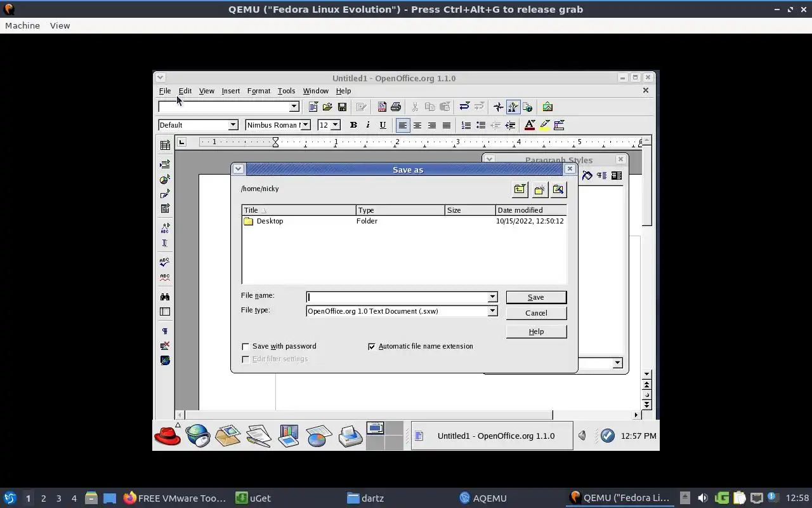Click the Font color icon
The width and height of the screenshot is (812, 508).
click(x=530, y=125)
